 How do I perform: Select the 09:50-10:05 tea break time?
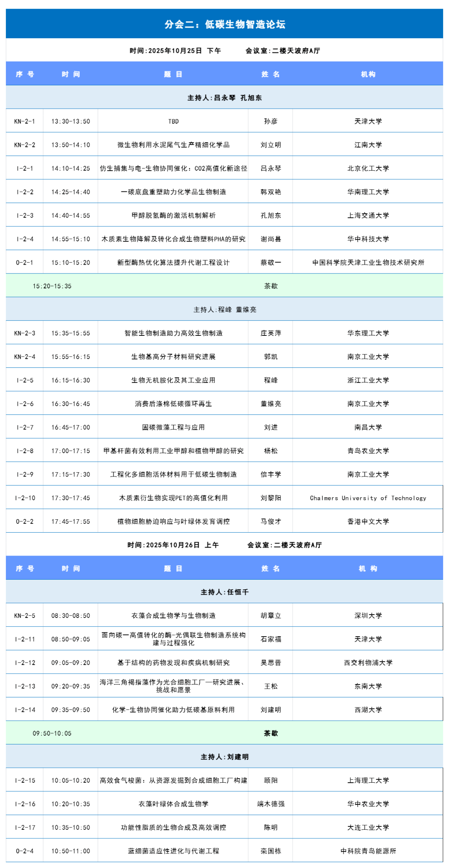[52, 733]
